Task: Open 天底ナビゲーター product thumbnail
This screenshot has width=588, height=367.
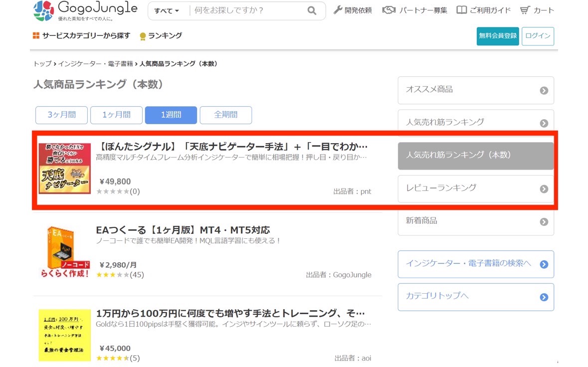Action: coord(64,169)
